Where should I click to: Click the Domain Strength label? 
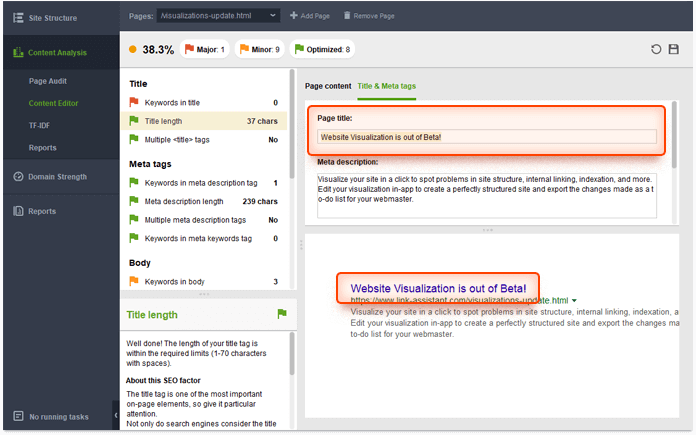pyautogui.click(x=58, y=177)
